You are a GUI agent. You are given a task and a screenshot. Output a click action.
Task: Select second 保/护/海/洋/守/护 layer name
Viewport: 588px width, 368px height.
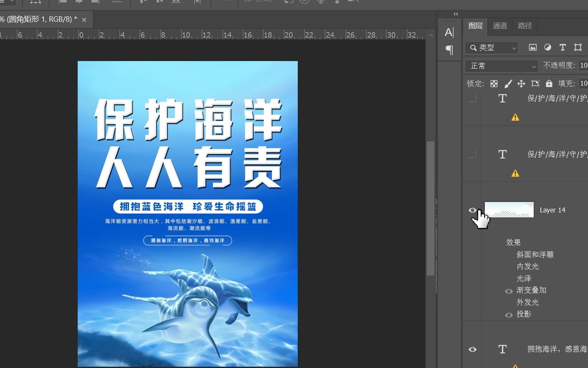point(558,154)
